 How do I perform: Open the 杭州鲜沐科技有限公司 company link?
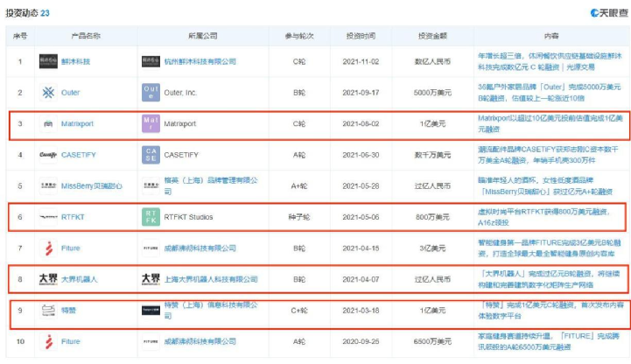coord(200,61)
